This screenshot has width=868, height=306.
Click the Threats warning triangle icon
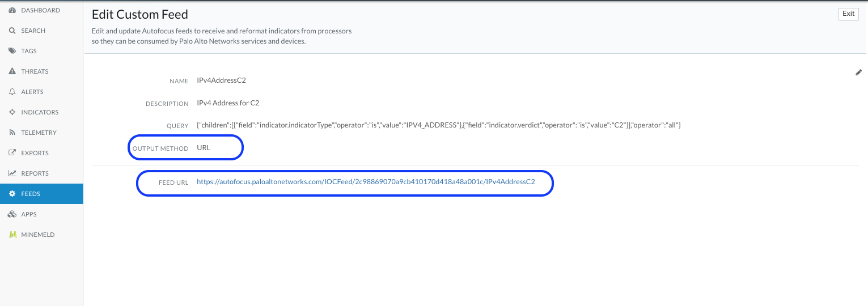click(12, 71)
